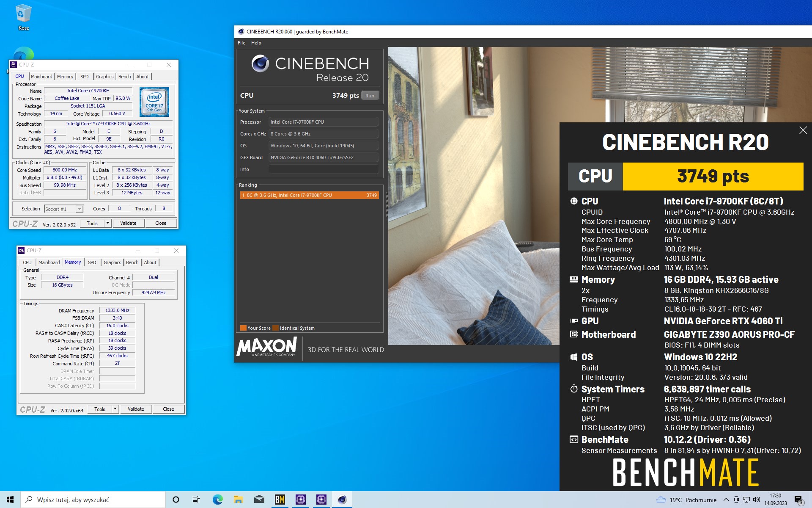Click the Identical System legend swatch

(275, 328)
